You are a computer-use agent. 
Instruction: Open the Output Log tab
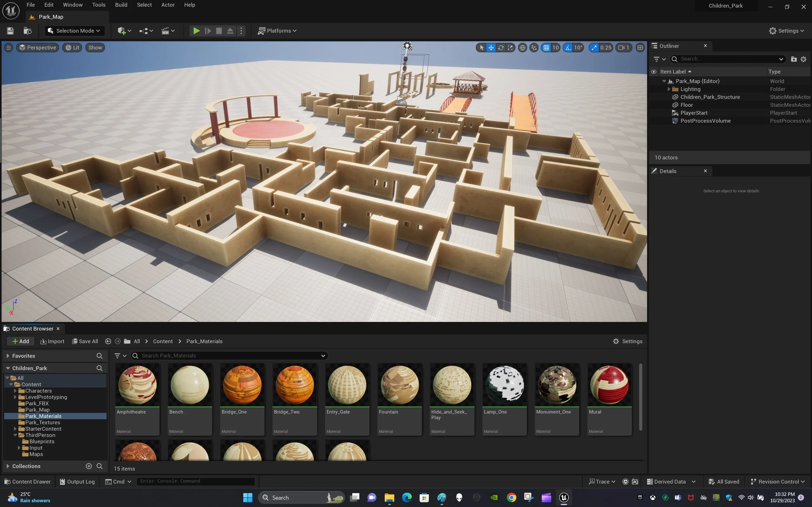(x=77, y=482)
